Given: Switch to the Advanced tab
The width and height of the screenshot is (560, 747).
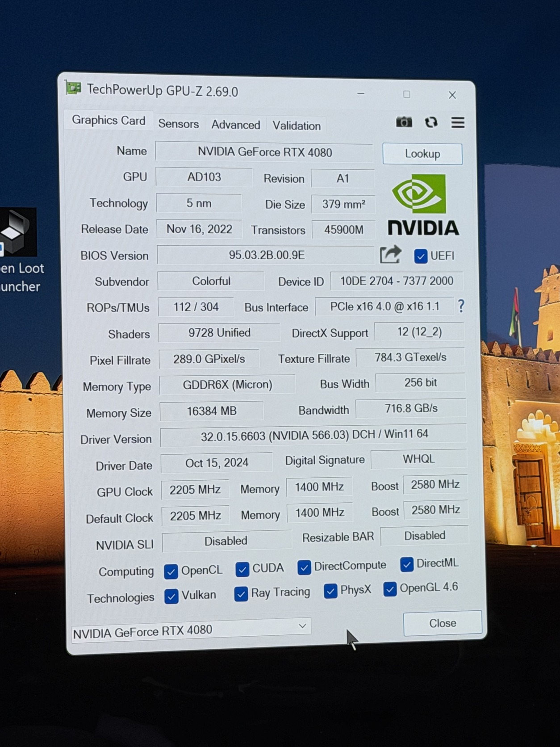Looking at the screenshot, I should click(235, 125).
